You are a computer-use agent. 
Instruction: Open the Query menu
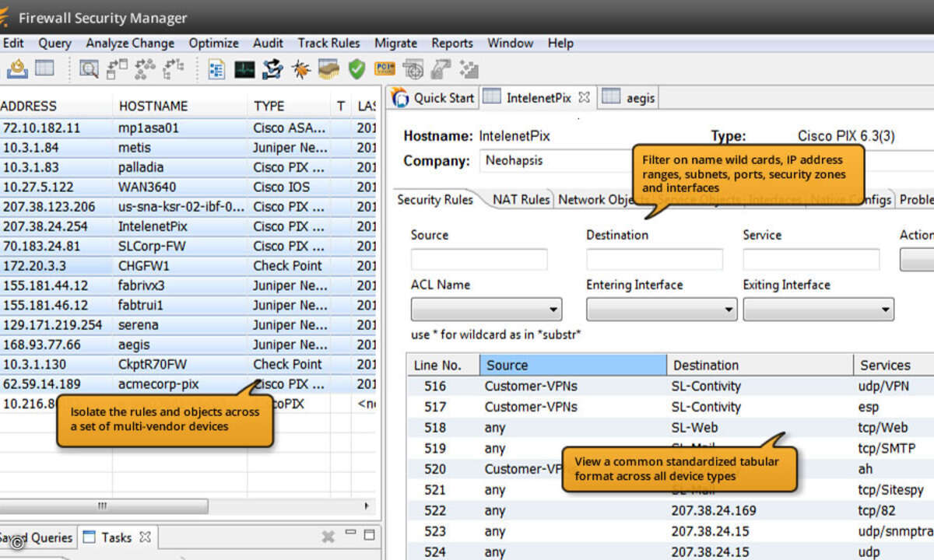pos(55,44)
